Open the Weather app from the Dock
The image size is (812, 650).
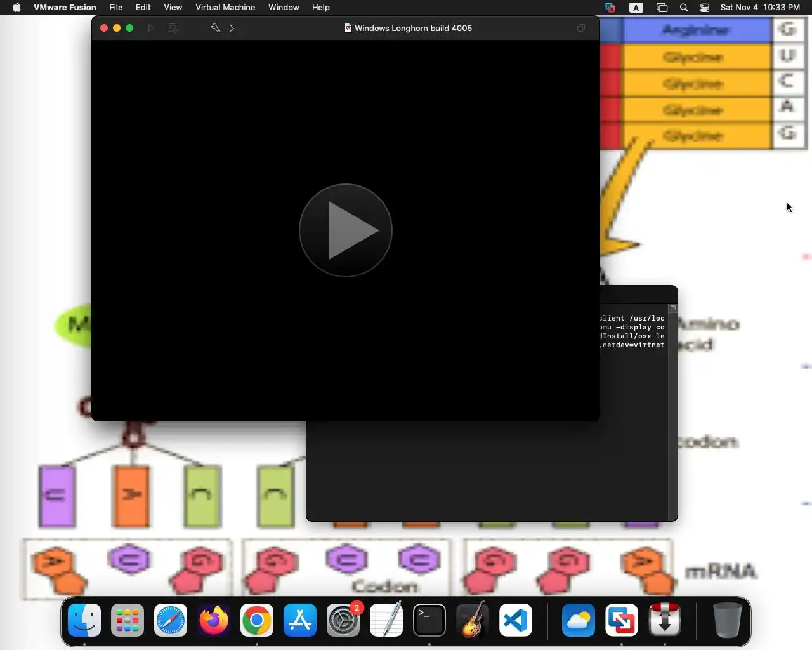[579, 620]
